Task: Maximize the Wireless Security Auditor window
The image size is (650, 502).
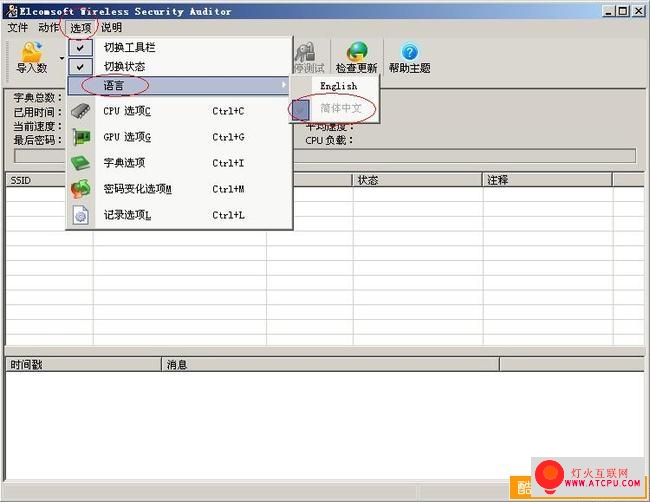Action: pos(623,11)
